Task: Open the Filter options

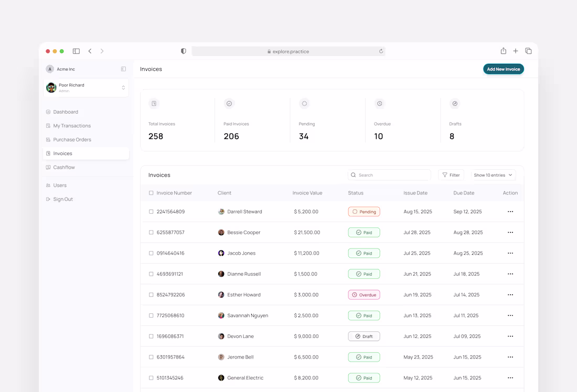Action: point(451,175)
